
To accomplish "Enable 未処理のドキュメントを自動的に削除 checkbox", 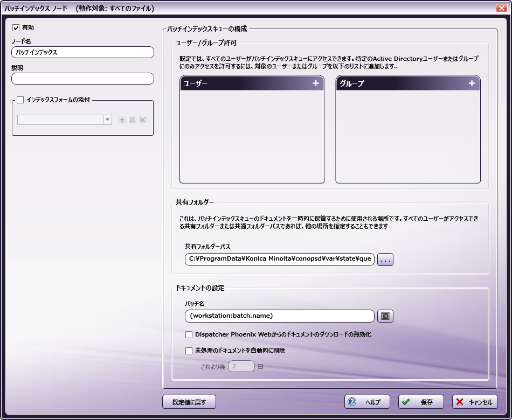I will [x=189, y=351].
